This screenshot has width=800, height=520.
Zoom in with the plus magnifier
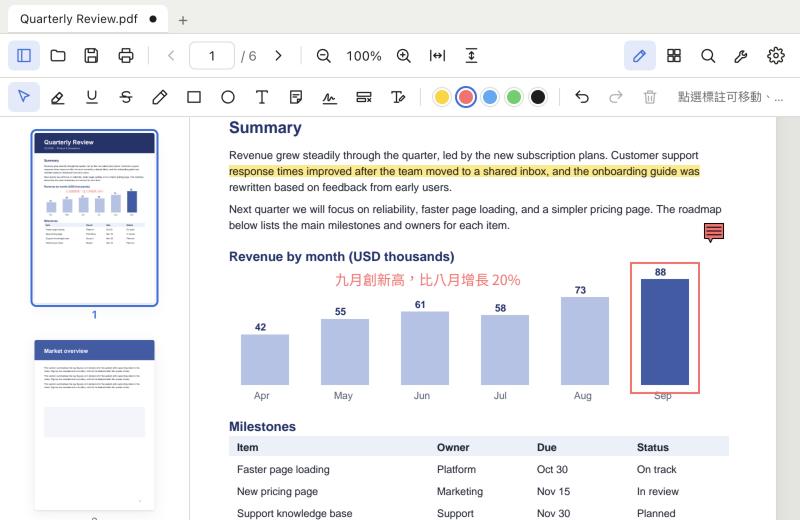[404, 56]
